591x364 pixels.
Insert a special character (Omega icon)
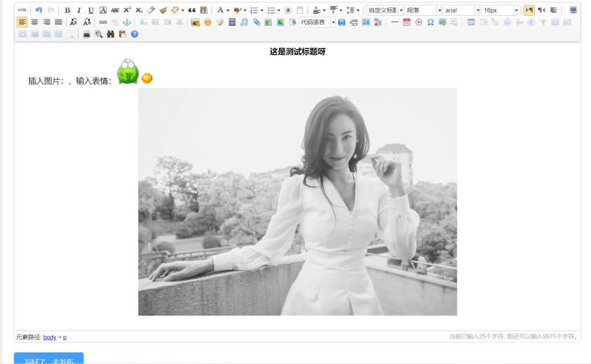(431, 21)
